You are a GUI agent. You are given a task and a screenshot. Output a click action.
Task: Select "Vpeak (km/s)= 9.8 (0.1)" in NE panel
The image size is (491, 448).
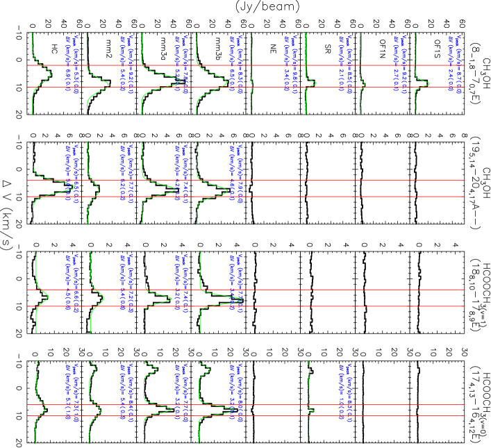pos(295,63)
